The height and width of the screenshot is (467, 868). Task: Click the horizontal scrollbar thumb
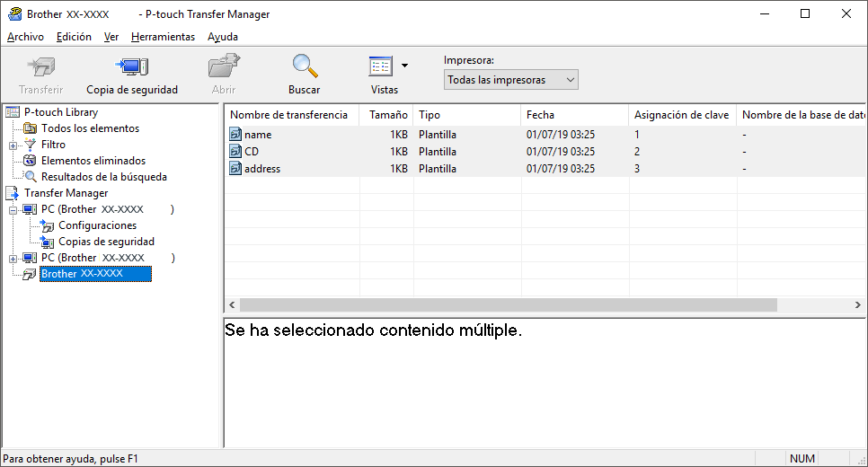509,304
